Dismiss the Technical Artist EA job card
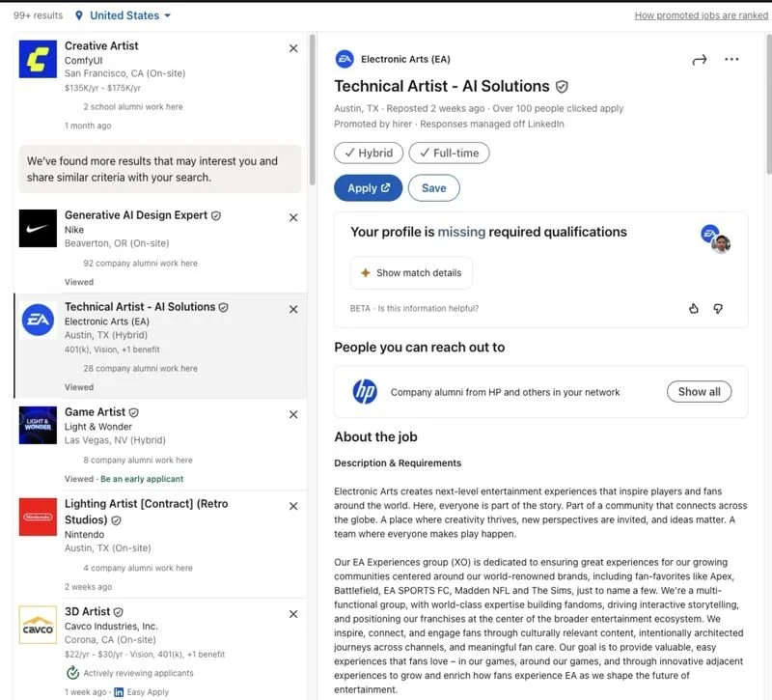 click(x=293, y=309)
